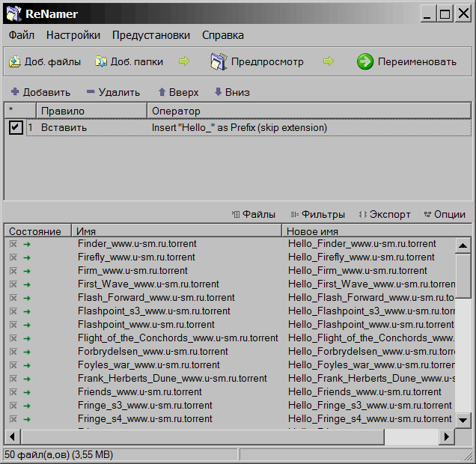The image size is (476, 464).
Task: Open the Предустановки menu
Action: pyautogui.click(x=150, y=35)
